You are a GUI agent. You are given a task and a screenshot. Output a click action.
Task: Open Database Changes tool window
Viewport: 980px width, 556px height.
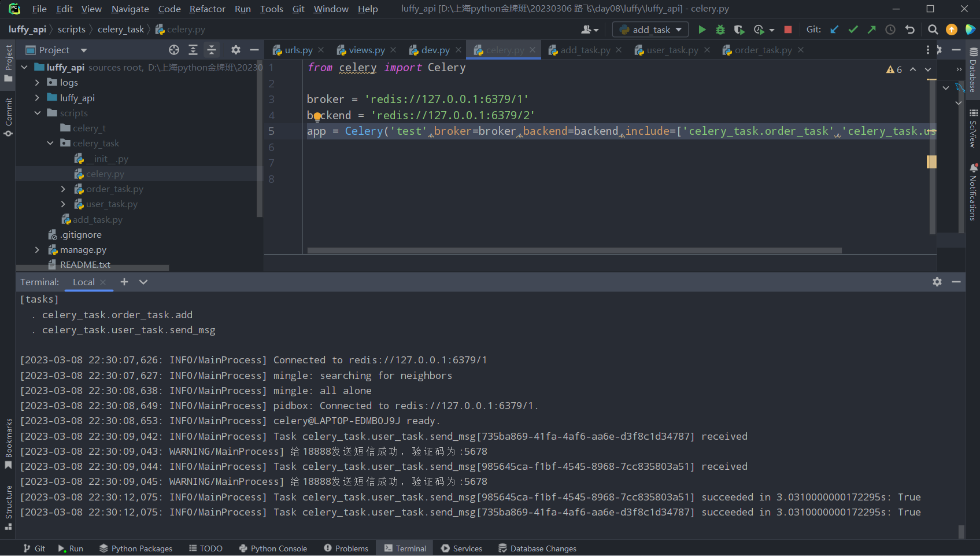[x=537, y=548]
